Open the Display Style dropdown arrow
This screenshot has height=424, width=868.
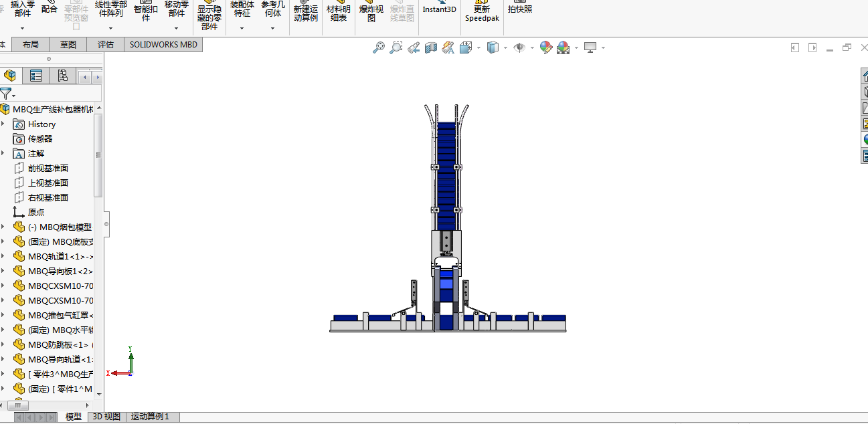tap(505, 47)
